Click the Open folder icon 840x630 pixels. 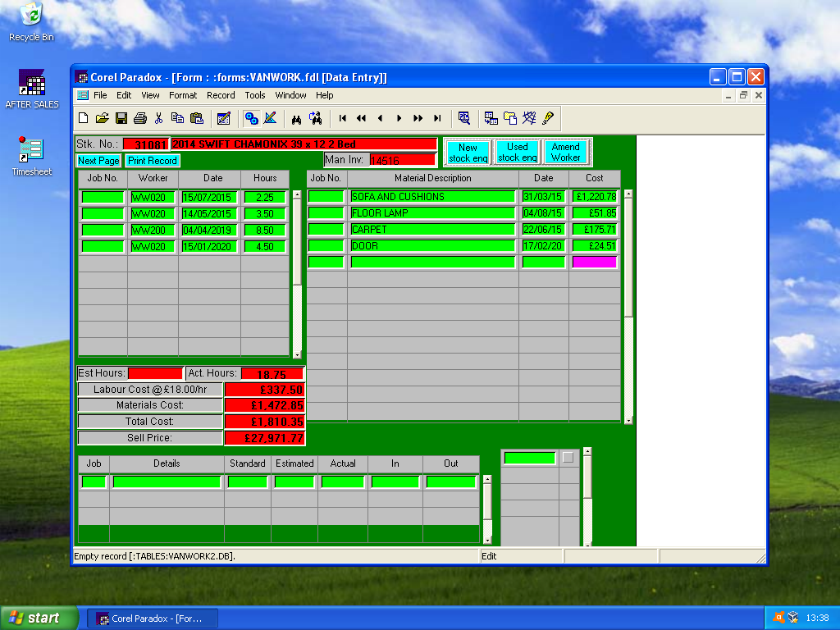click(102, 118)
